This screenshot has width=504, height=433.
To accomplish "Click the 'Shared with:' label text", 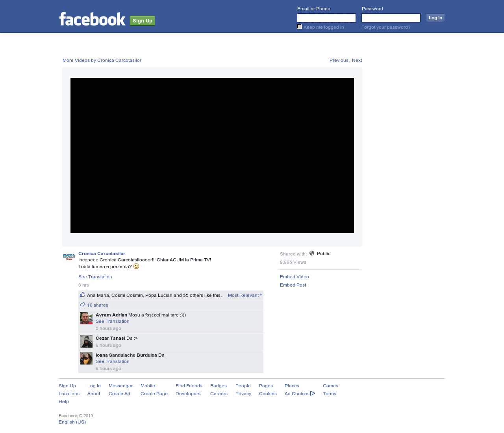I will (293, 254).
